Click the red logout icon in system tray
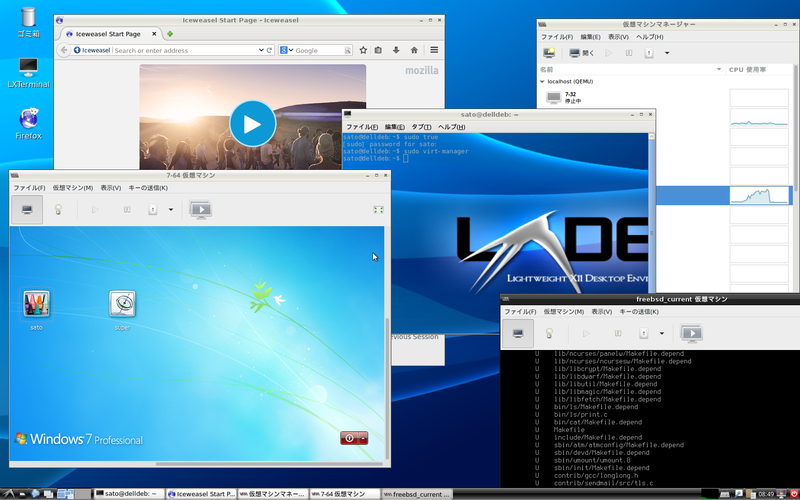Screen dimensions: 800x500 click(793, 494)
